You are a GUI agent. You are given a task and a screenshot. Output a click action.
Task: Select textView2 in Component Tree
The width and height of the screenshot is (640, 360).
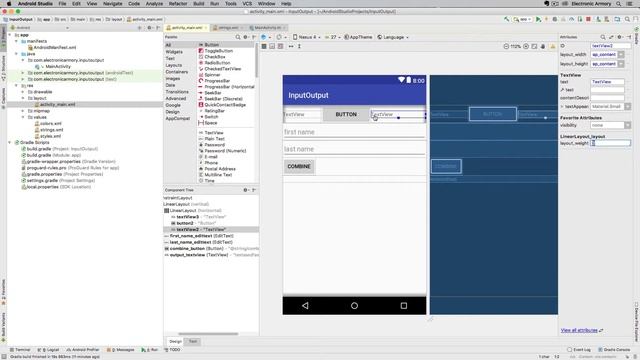pyautogui.click(x=211, y=229)
